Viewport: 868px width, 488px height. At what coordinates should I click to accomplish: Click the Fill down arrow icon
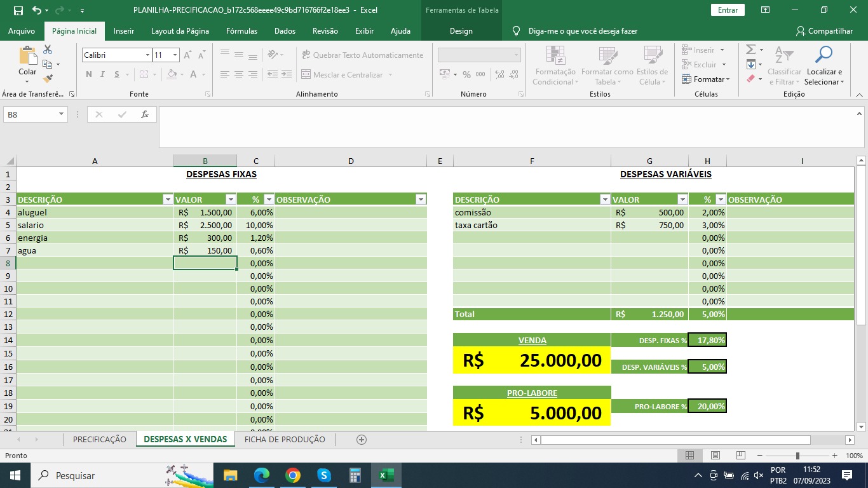click(750, 64)
